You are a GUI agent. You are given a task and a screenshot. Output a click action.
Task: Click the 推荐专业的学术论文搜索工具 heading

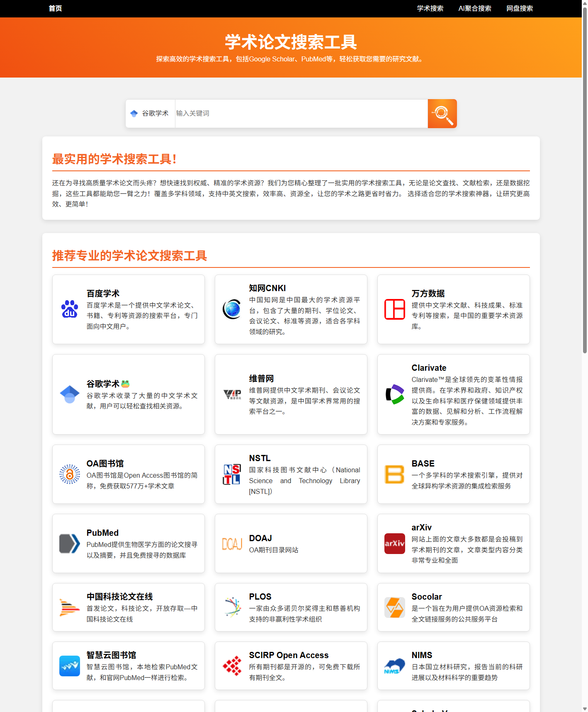(x=129, y=256)
